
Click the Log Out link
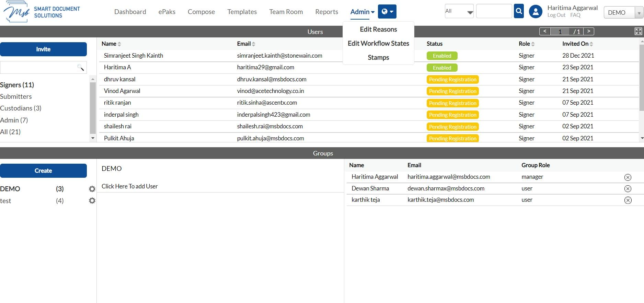click(556, 15)
